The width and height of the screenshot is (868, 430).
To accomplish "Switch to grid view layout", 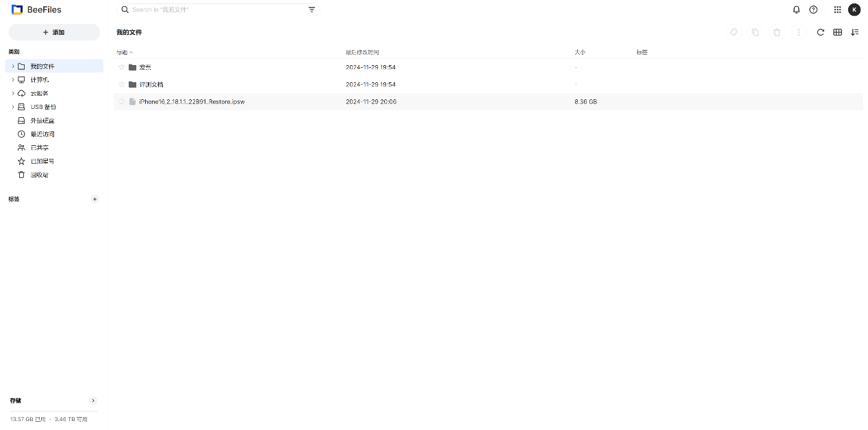I will (837, 32).
